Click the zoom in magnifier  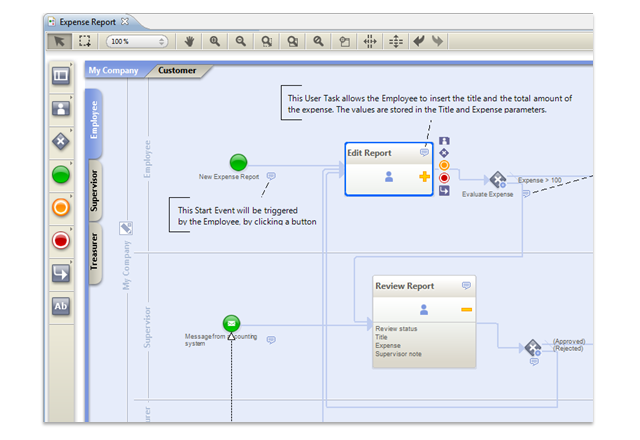pyautogui.click(x=215, y=41)
